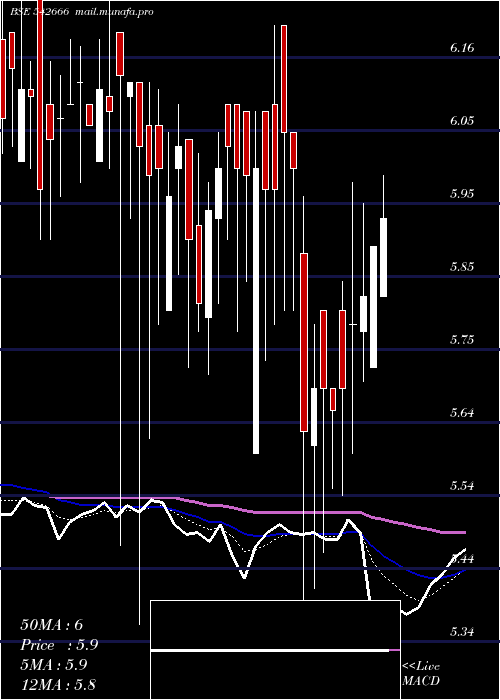Click the 5.85 price axis label
This screenshot has width=500, height=700.
[x=462, y=267]
